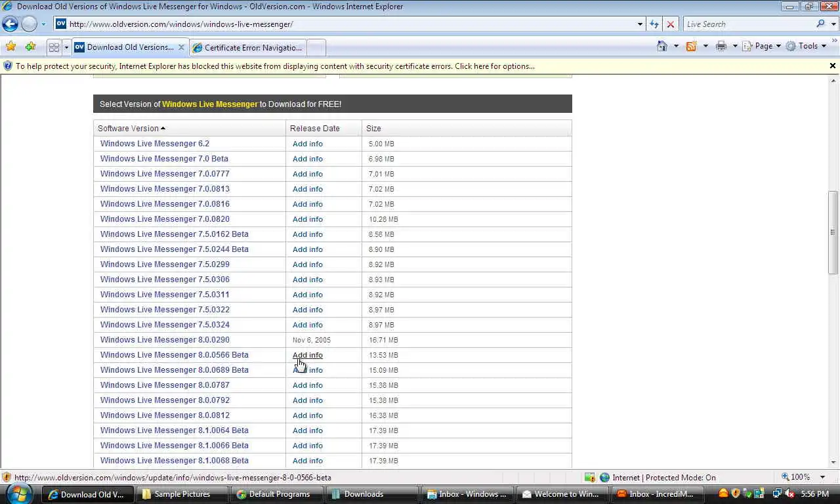Open the search provider dropdown arrow
This screenshot has height=504, width=840.
click(833, 24)
